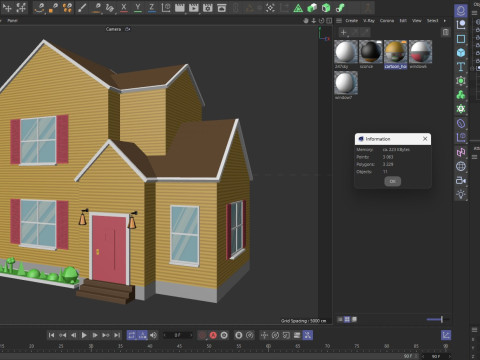Click the pink fields icon in right palette
This screenshot has width=480, height=360.
point(461,152)
